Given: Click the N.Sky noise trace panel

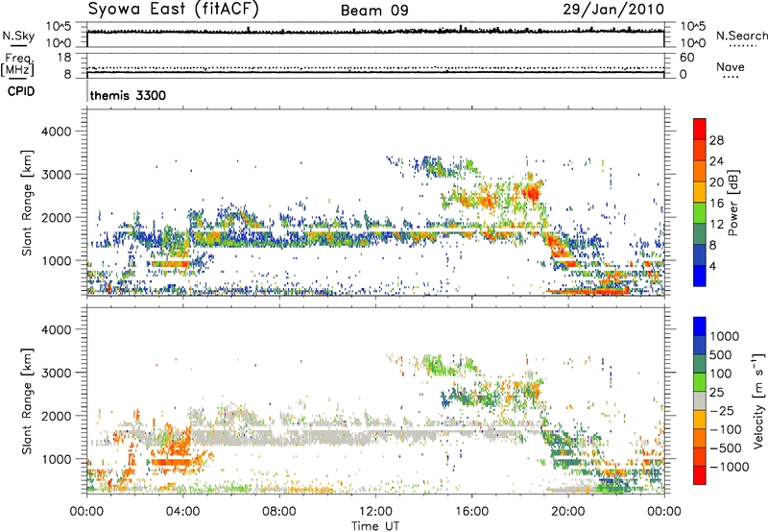Looking at the screenshot, I should tap(375, 35).
